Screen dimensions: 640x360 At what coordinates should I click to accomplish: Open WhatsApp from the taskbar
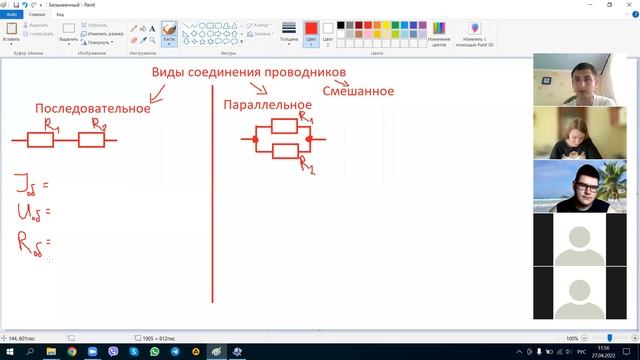point(154,351)
